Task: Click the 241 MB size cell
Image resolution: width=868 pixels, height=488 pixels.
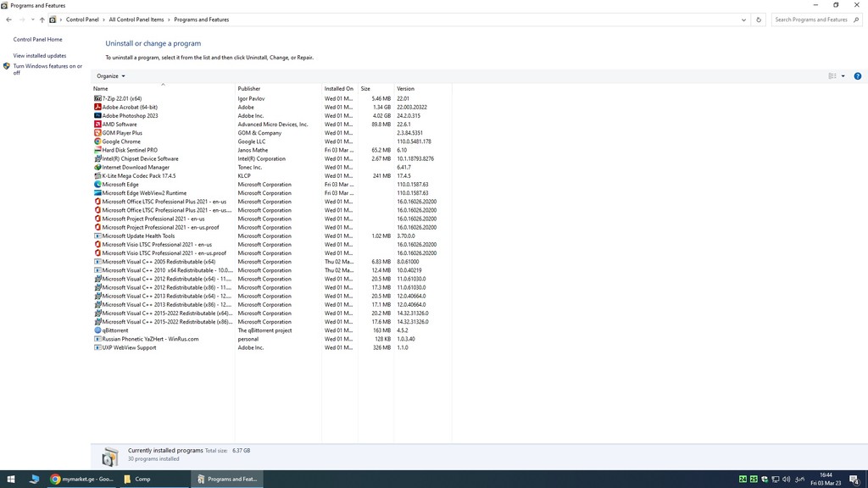Action: click(381, 176)
